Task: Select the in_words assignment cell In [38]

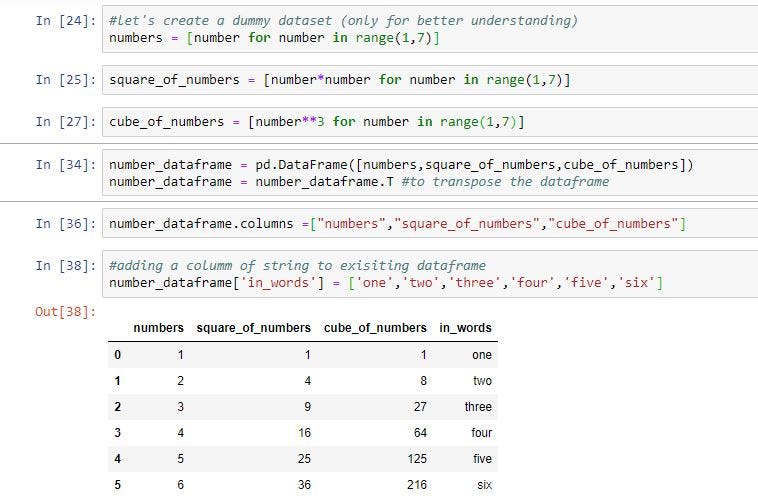Action: point(430,274)
